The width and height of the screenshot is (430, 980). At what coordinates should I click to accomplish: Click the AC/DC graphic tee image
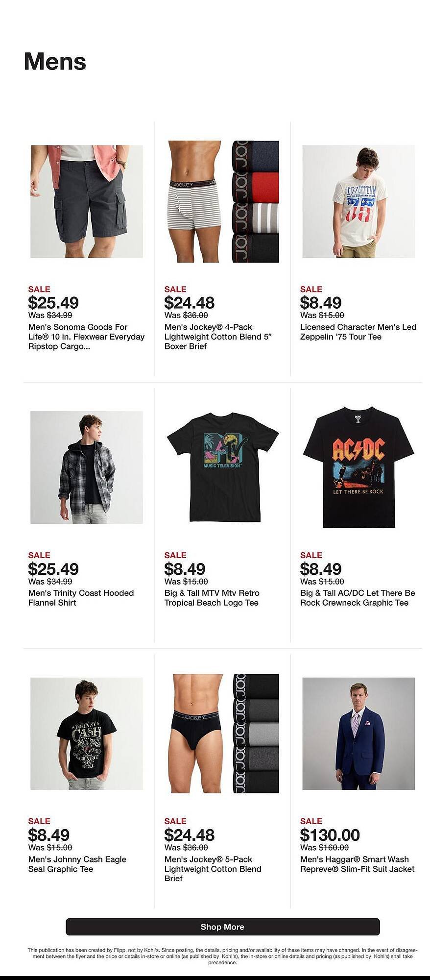[x=358, y=467]
